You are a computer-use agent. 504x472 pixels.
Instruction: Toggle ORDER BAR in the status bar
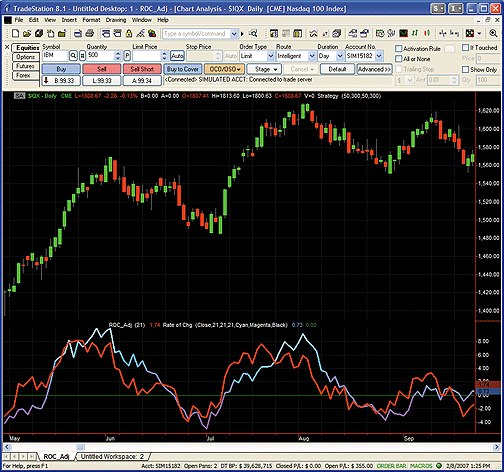(391, 466)
